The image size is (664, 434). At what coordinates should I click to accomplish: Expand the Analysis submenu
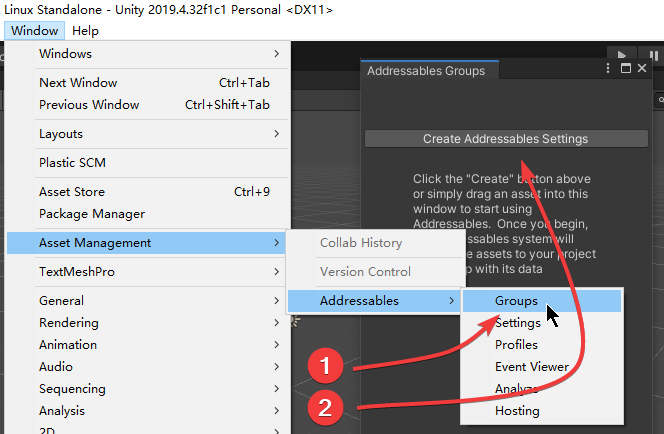click(x=148, y=411)
